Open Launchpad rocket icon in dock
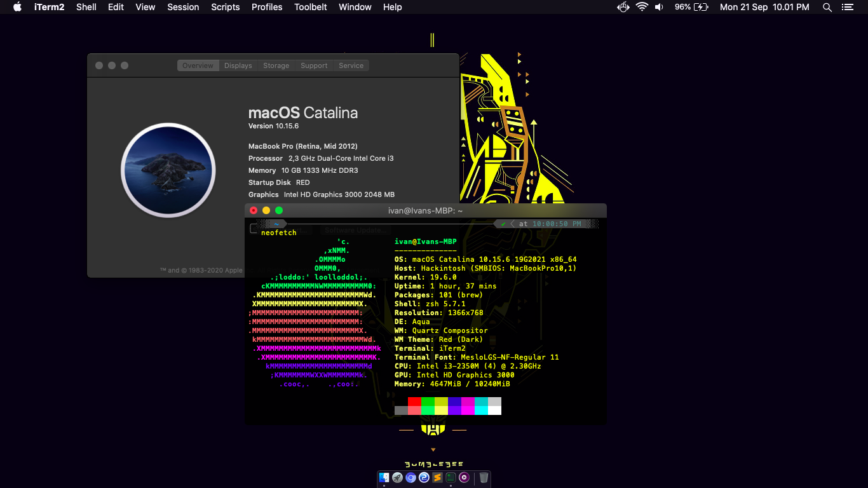 click(397, 477)
